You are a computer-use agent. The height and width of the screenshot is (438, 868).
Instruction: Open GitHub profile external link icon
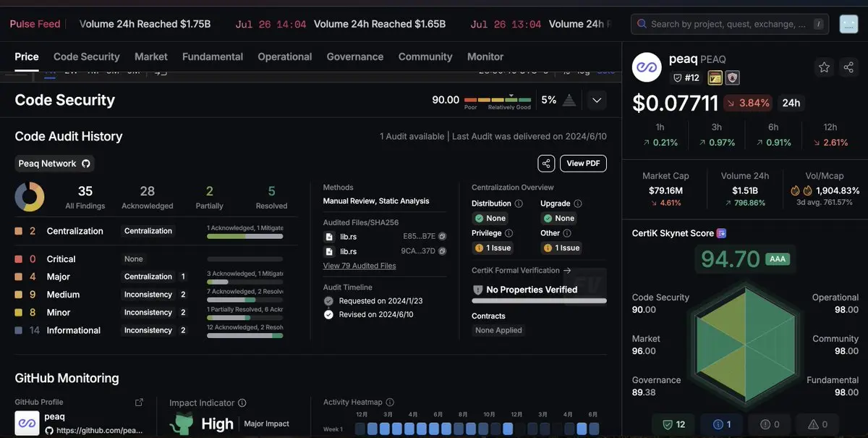[x=139, y=403]
